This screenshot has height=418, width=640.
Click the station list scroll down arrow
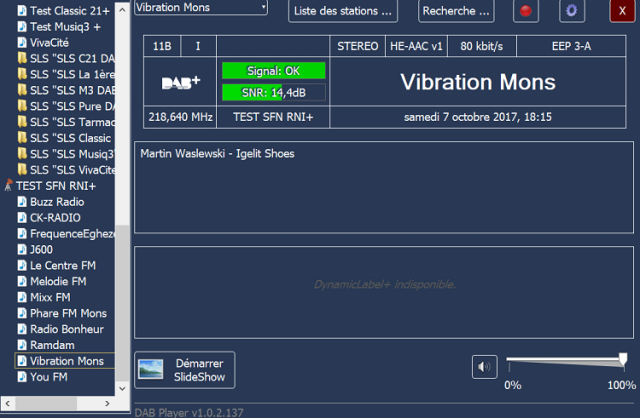point(122,389)
